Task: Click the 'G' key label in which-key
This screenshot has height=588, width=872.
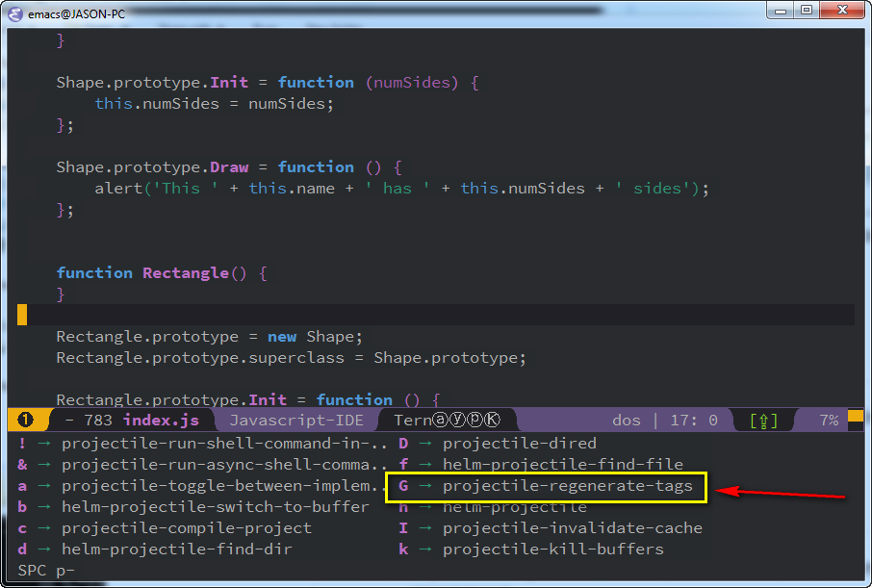Action: click(403, 486)
